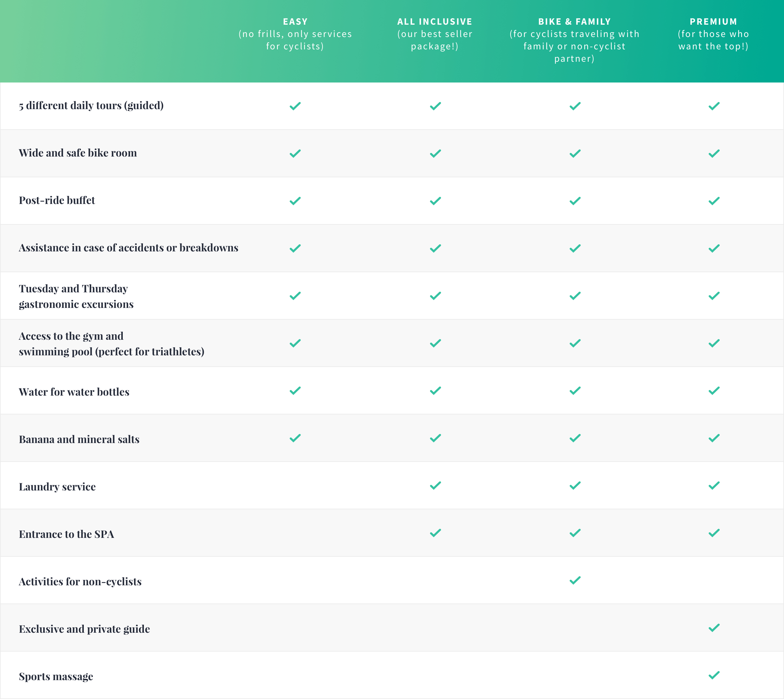Screen dimensions: 784x699
Task: Click the All Inclusive checkmark for Entrance to the SPA
Action: click(x=435, y=533)
